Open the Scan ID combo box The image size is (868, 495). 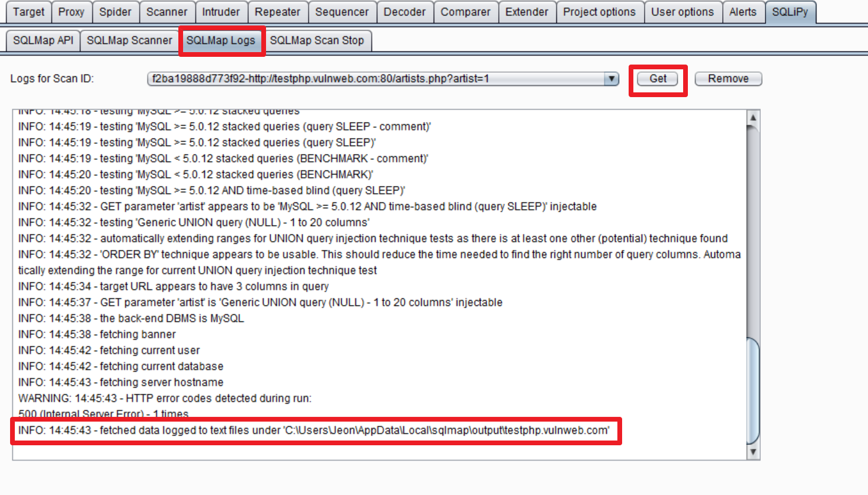(383, 79)
